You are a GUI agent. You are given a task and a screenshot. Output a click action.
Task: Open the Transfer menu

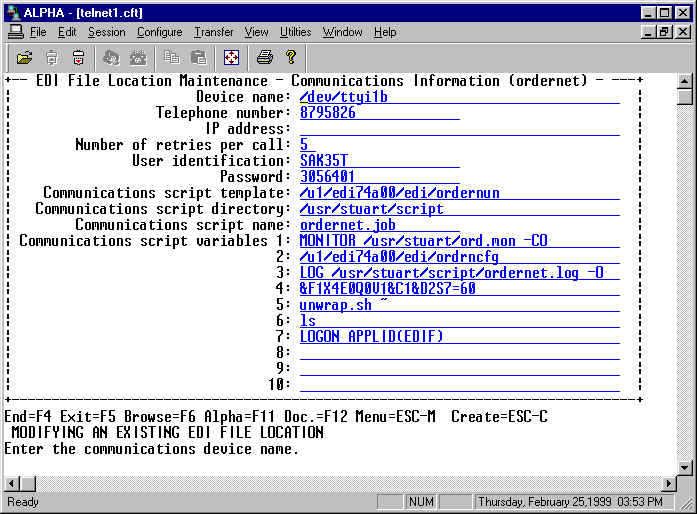(x=213, y=32)
